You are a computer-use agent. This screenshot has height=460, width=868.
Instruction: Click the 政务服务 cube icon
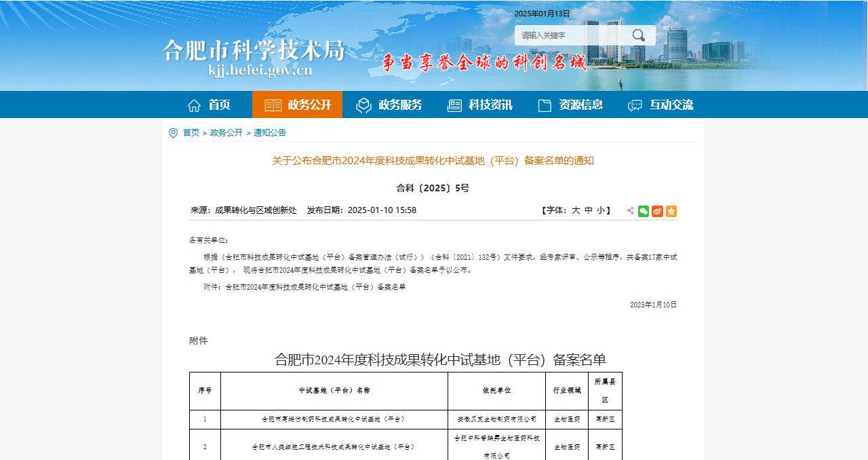(x=364, y=105)
